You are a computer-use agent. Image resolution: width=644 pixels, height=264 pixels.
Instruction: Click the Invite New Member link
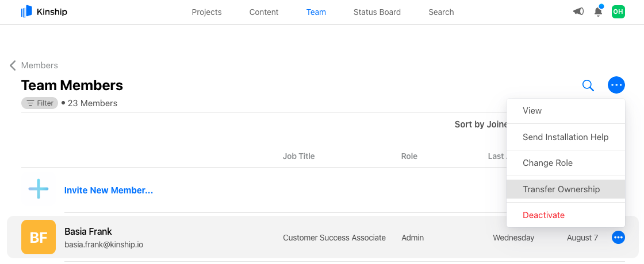(x=109, y=190)
